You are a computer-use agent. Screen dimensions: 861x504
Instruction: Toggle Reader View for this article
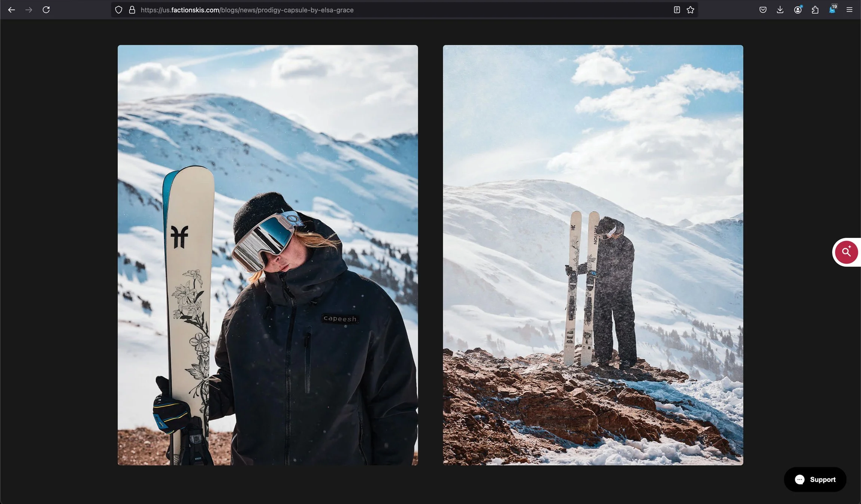tap(676, 10)
